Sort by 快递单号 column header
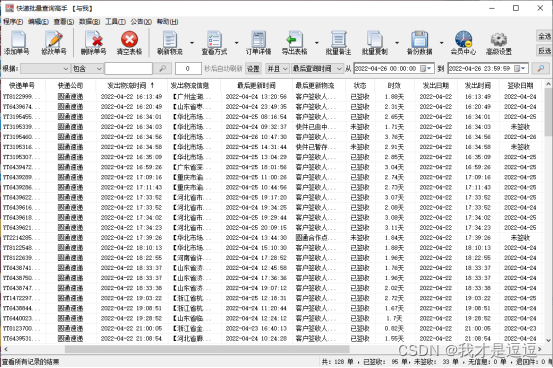 (22, 85)
